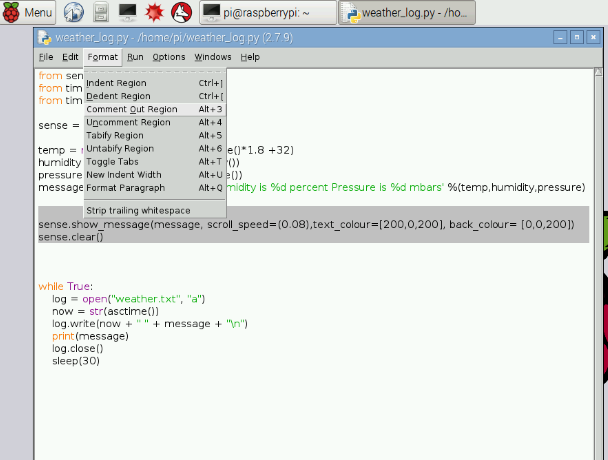Open the Run menu

135,57
